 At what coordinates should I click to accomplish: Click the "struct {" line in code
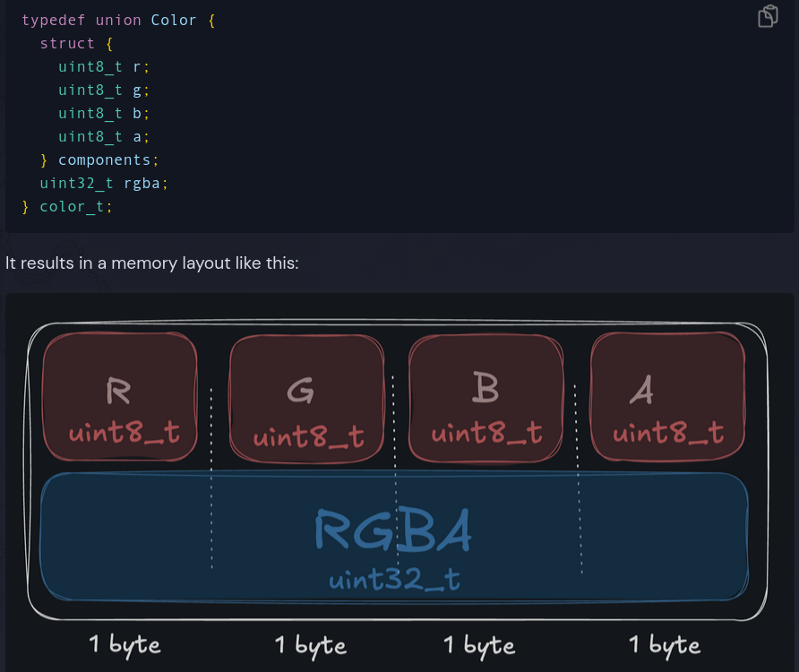point(76,43)
